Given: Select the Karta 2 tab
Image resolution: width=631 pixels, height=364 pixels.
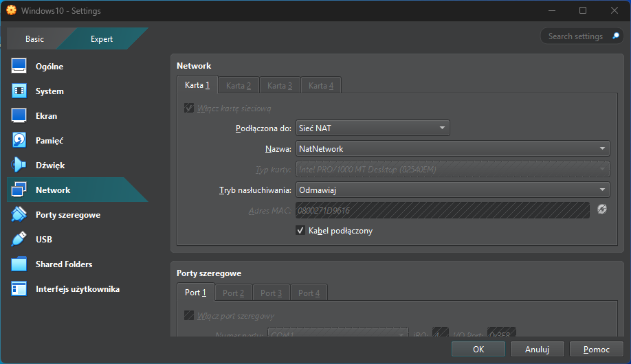Looking at the screenshot, I should (239, 85).
